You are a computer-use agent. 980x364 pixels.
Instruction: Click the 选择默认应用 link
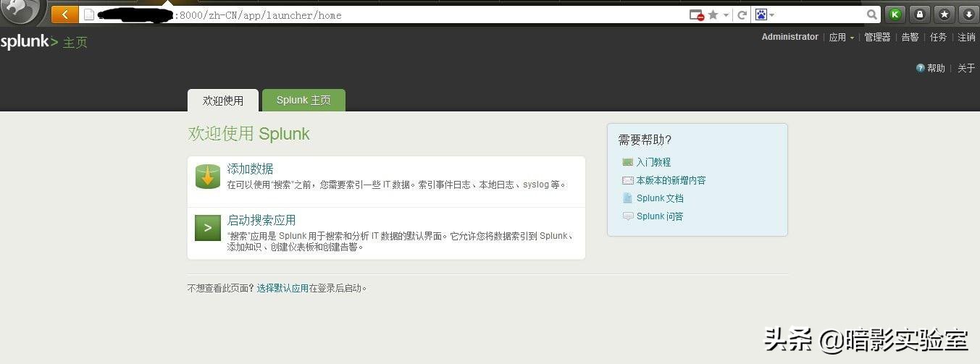click(x=282, y=288)
